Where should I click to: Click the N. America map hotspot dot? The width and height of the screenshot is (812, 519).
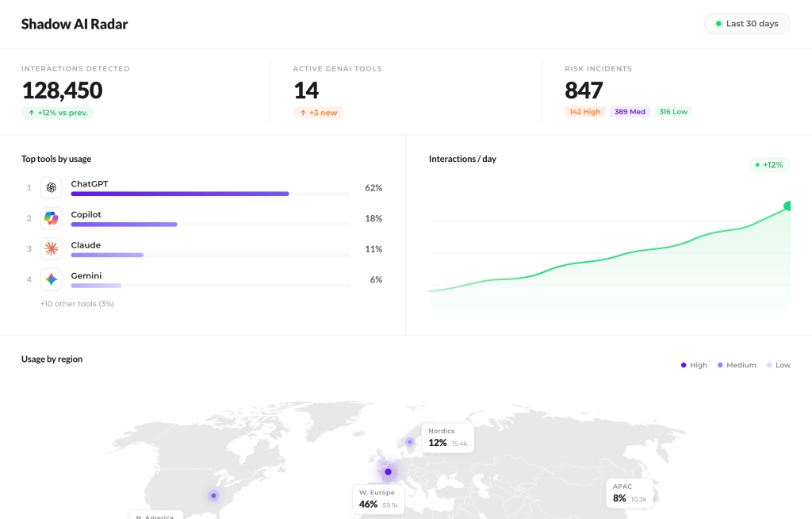[x=213, y=495]
